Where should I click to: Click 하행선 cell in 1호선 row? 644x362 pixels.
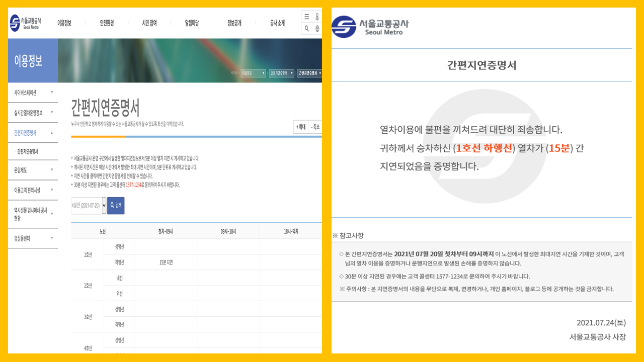(x=119, y=262)
